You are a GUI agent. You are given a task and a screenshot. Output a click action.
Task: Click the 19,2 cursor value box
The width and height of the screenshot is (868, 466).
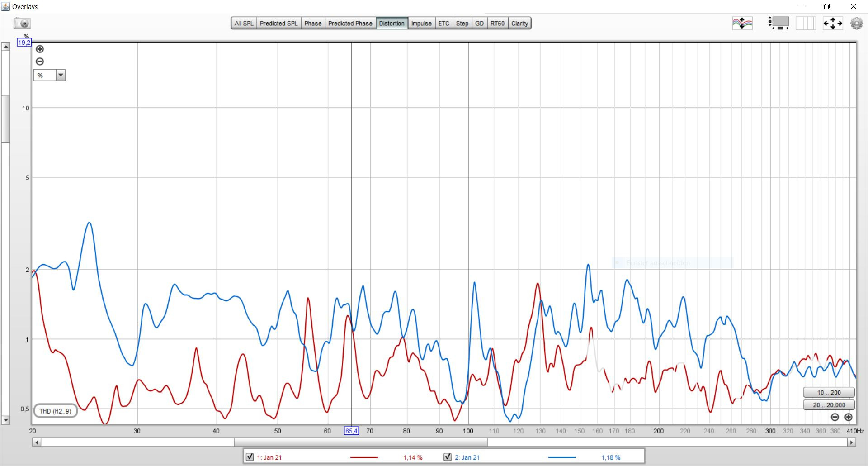tap(24, 43)
